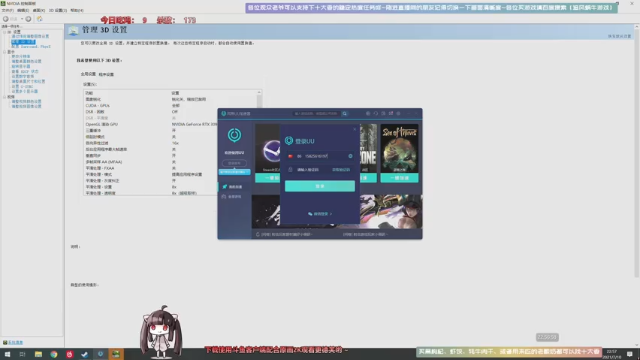Click the settings list scrollbar up arrow
Viewport: 640px width, 360px height.
[259, 93]
